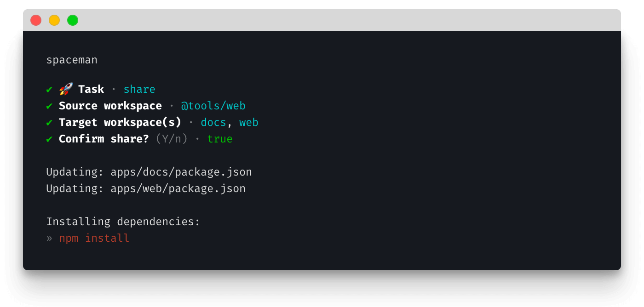
Task: Click the checkmark next to Source workspace
Action: click(49, 106)
